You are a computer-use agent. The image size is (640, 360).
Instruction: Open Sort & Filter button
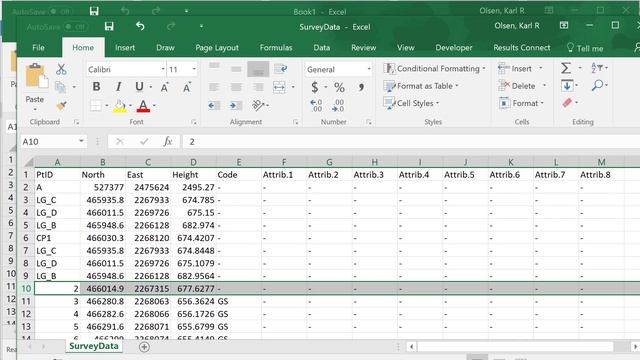coord(599,68)
